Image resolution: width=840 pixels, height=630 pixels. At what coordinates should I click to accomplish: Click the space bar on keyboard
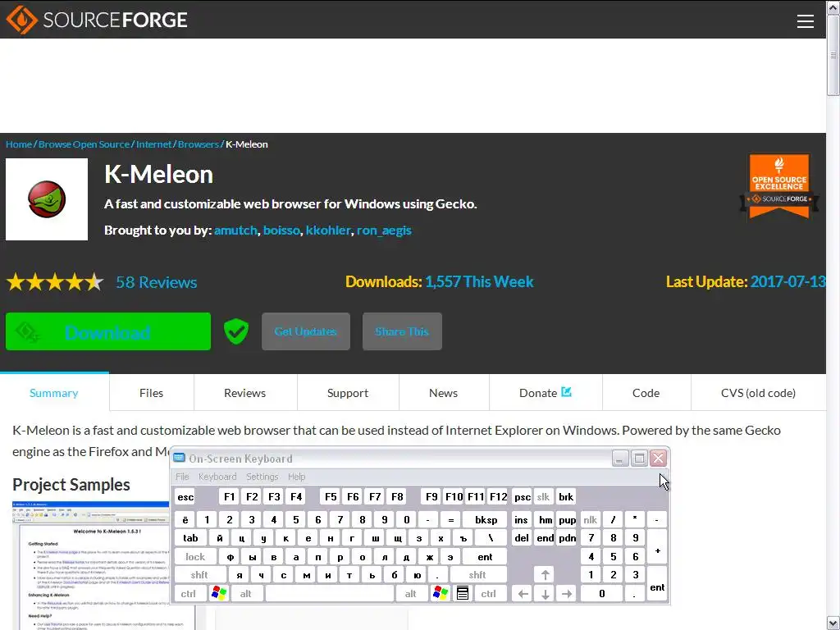tap(330, 593)
